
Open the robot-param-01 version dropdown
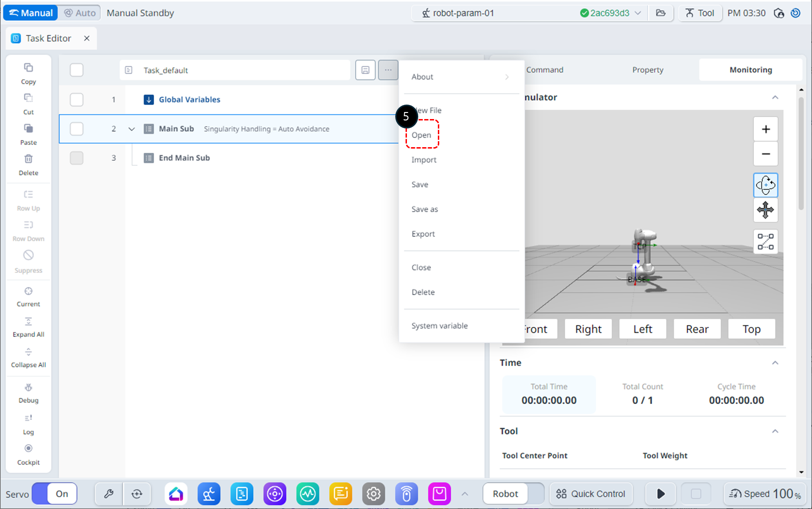click(x=638, y=13)
